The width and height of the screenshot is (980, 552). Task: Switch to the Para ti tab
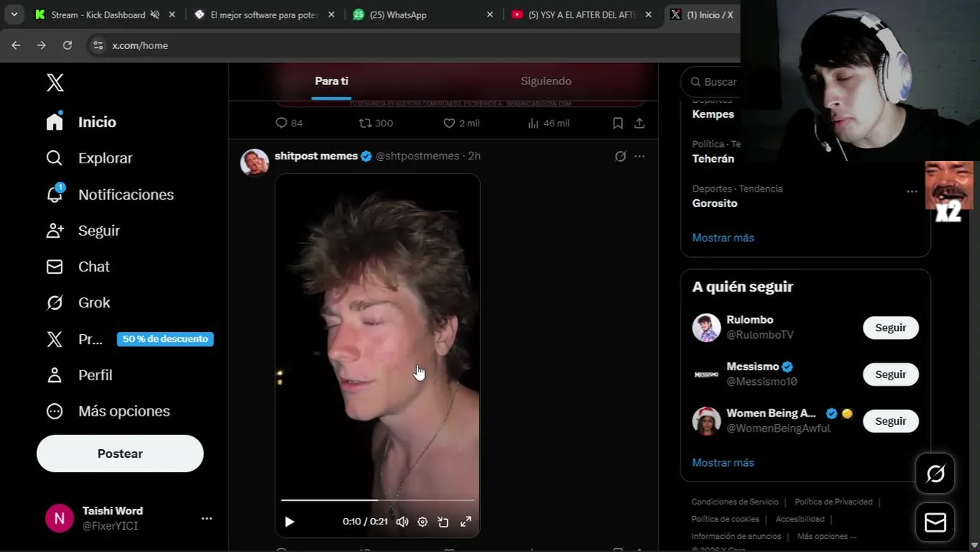(331, 81)
